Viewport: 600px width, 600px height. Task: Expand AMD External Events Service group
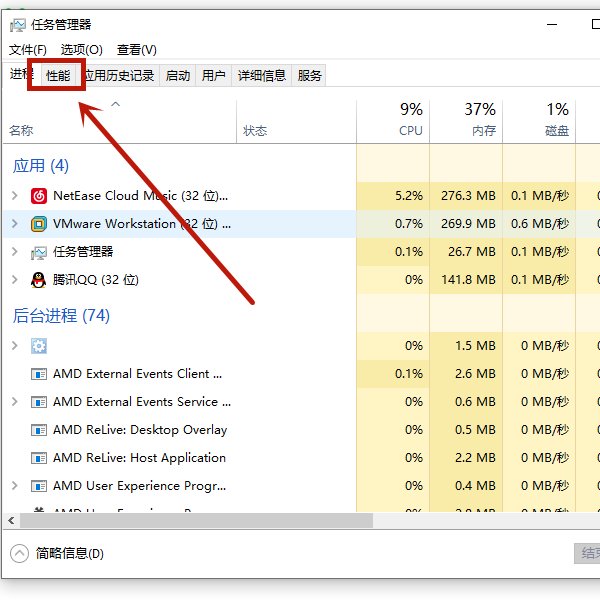click(x=15, y=402)
